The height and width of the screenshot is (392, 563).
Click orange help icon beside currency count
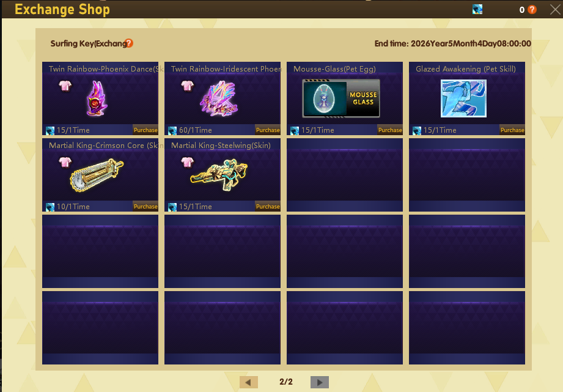coord(532,10)
